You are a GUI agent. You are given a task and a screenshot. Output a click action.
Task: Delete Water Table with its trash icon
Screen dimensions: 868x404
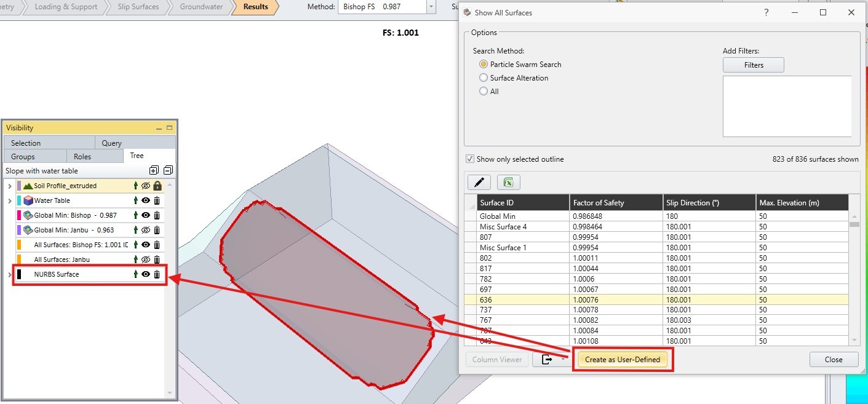pyautogui.click(x=157, y=200)
